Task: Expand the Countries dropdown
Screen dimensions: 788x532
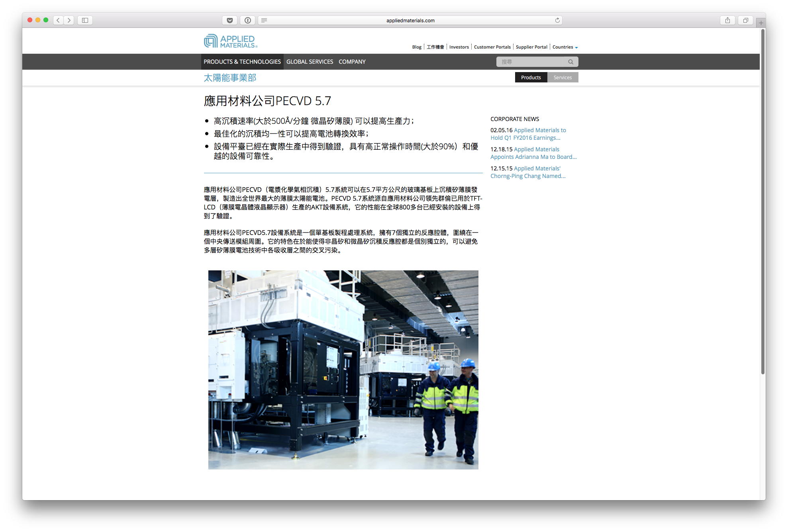Action: 565,47
